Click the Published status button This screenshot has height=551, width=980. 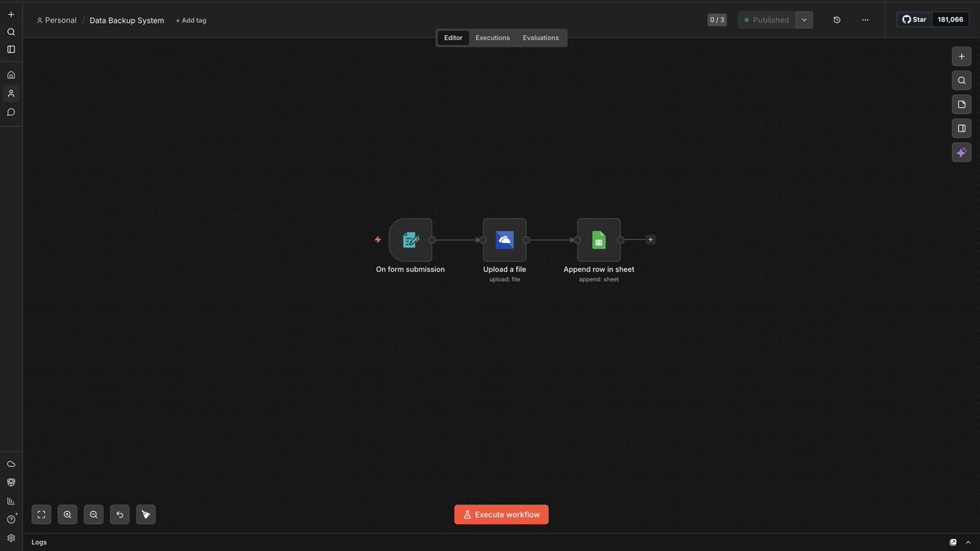767,20
